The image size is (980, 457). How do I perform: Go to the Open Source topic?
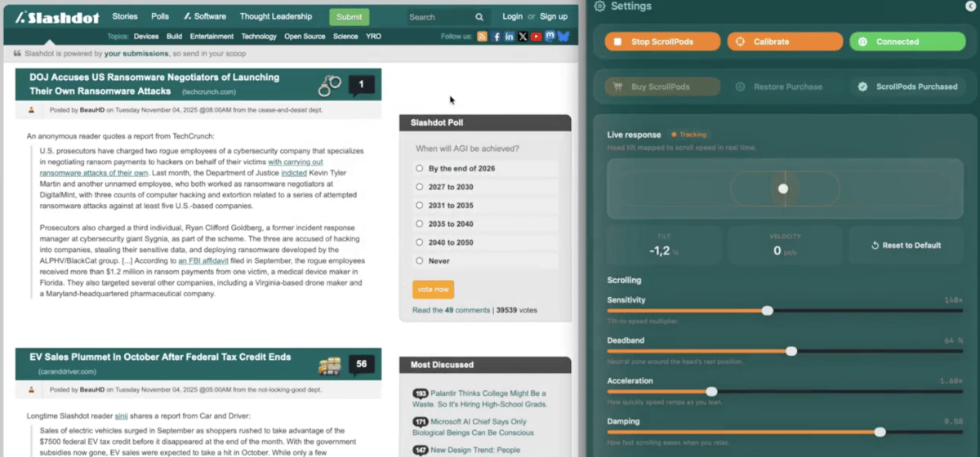coord(305,37)
